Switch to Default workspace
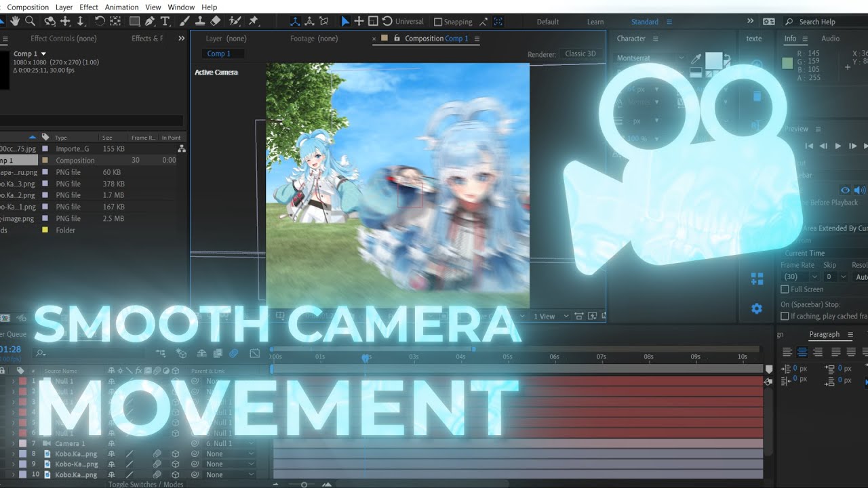 (x=548, y=22)
